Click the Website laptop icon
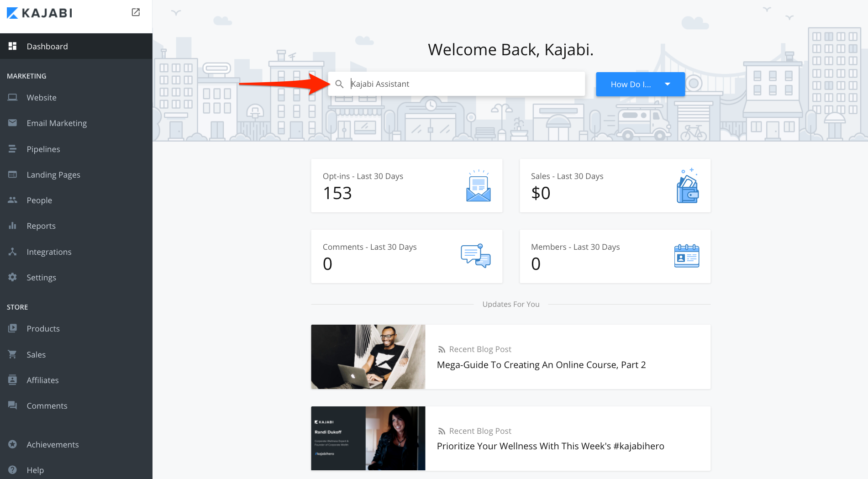This screenshot has height=479, width=868. pos(12,97)
